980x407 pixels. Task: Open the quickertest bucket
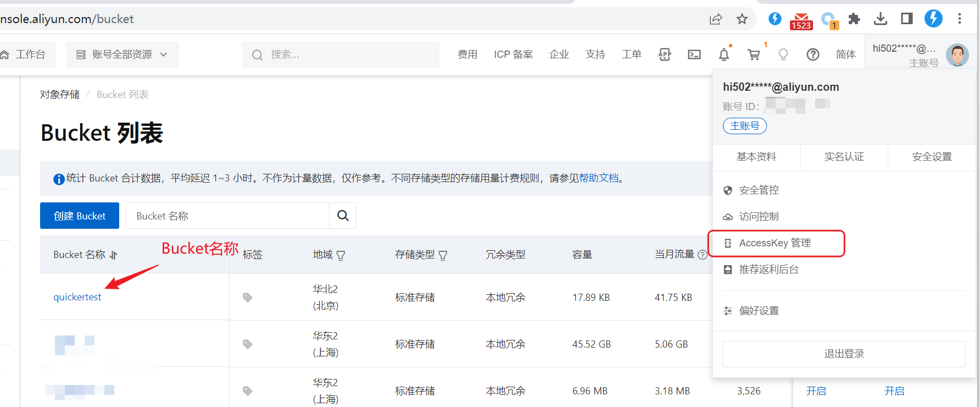coord(77,297)
